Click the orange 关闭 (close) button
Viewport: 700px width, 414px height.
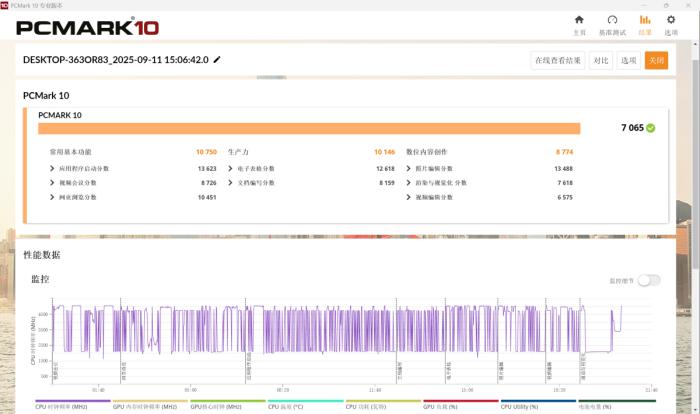pos(656,60)
